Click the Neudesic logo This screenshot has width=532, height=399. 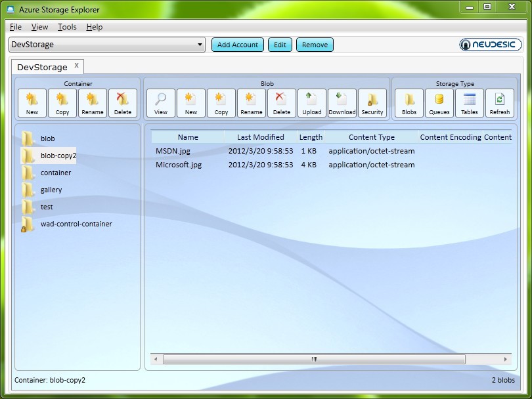click(x=490, y=45)
